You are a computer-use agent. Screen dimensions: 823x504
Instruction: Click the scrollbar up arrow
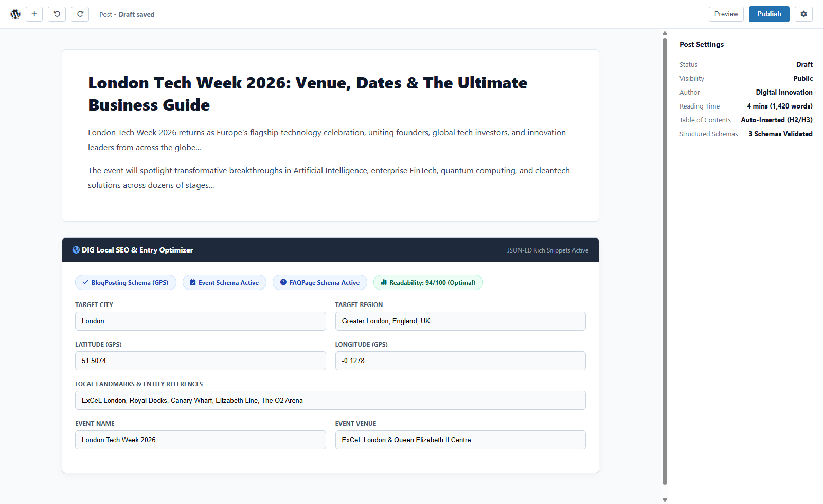(665, 33)
